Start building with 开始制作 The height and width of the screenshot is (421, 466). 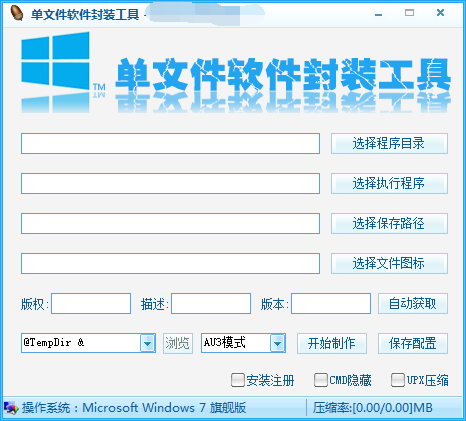coord(332,343)
